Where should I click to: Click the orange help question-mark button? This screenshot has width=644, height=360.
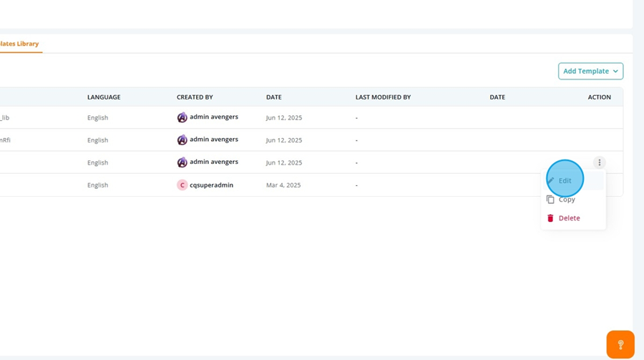620,344
